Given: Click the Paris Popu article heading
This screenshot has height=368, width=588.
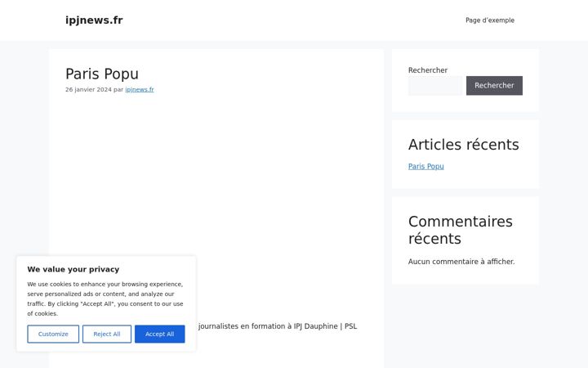Looking at the screenshot, I should [x=102, y=74].
